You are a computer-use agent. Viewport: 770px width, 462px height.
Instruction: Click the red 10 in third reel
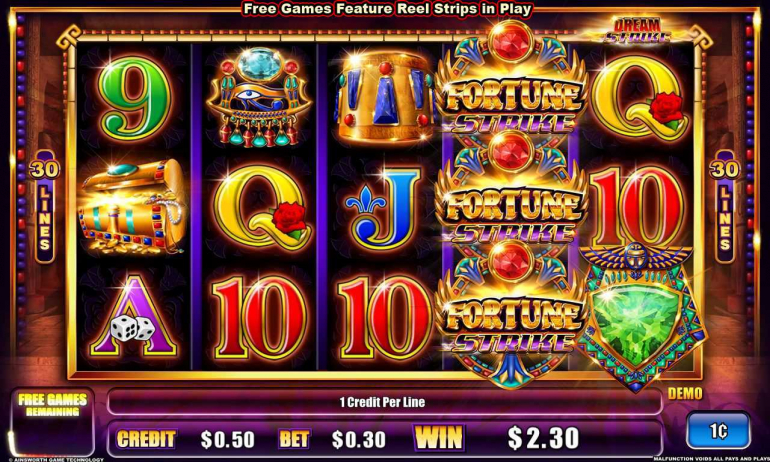(384, 317)
